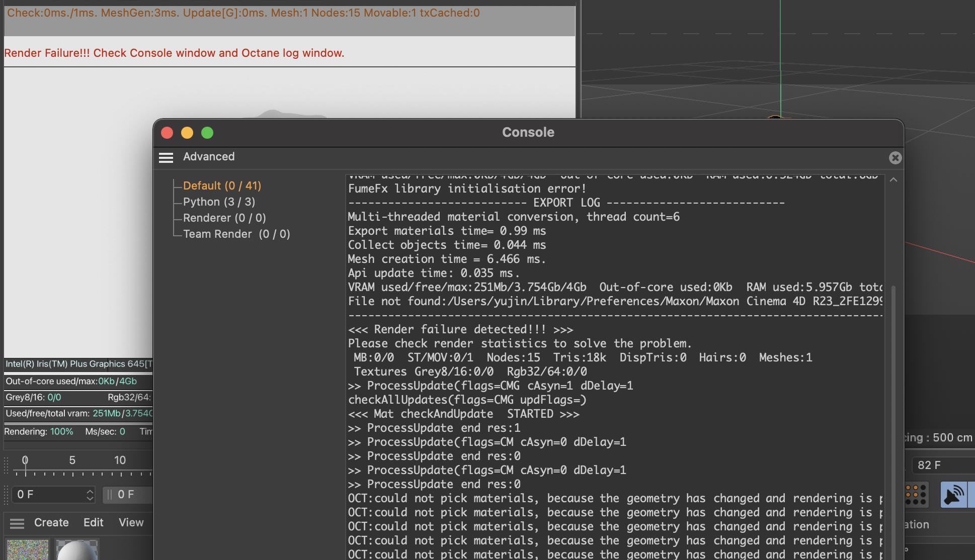Open the Create menu in material manager
The image size is (975, 560).
point(51,522)
